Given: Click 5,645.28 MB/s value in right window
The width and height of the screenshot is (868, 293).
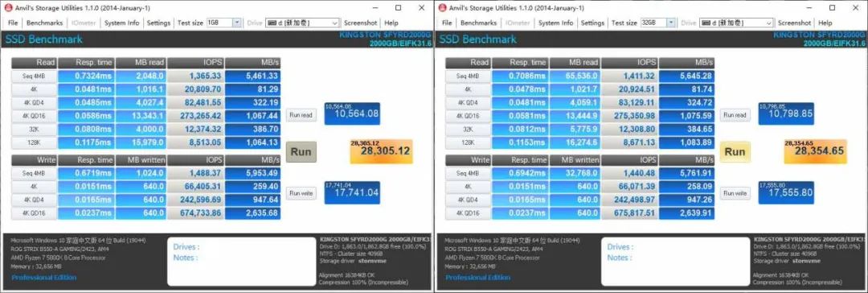Looking at the screenshot, I should click(x=686, y=76).
